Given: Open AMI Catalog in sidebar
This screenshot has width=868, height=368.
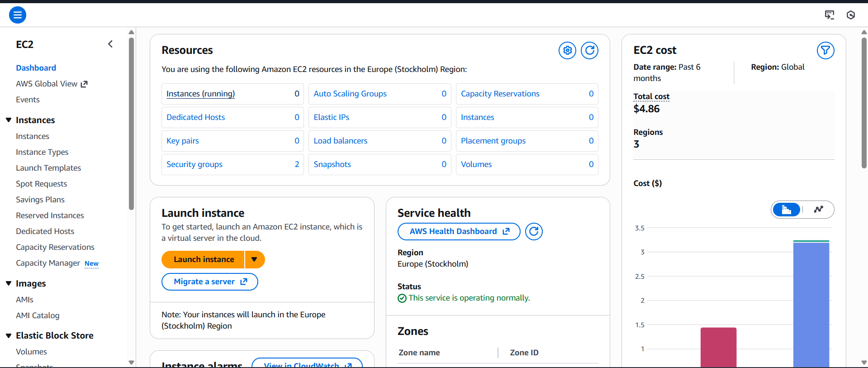Looking at the screenshot, I should point(38,315).
